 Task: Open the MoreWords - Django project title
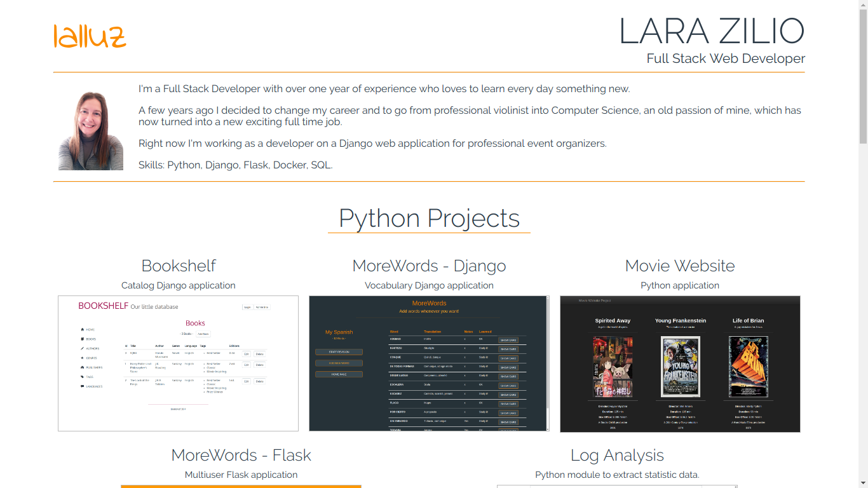pyautogui.click(x=429, y=266)
